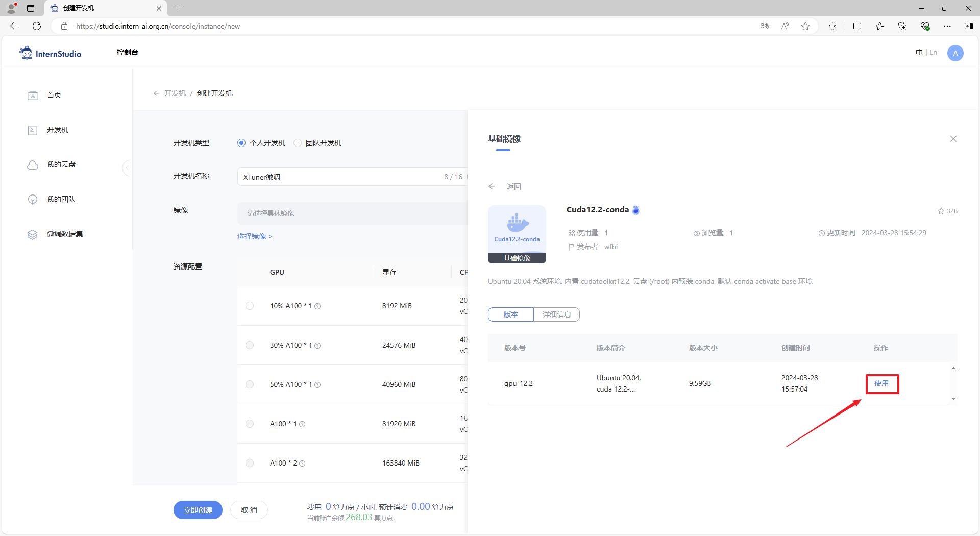Open the 选择镜像 link

tap(255, 236)
